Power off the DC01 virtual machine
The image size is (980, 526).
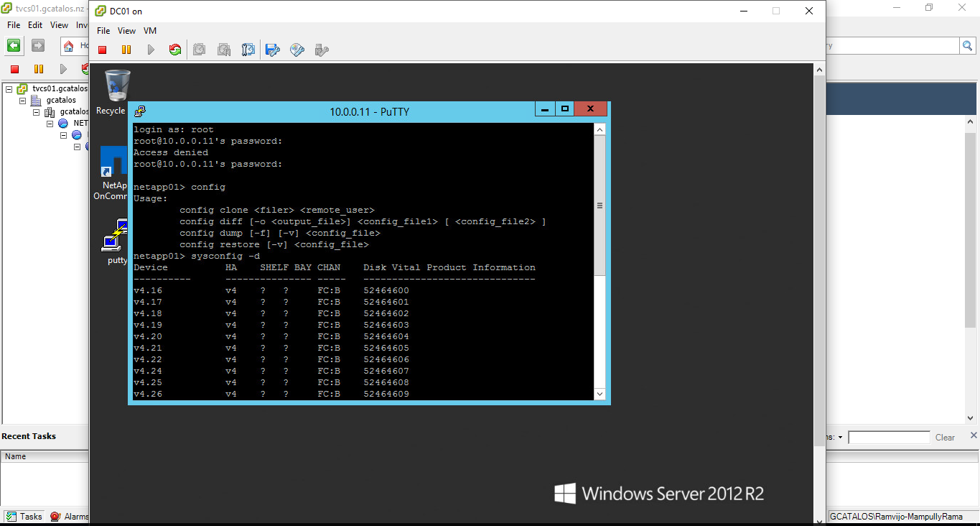coord(102,50)
